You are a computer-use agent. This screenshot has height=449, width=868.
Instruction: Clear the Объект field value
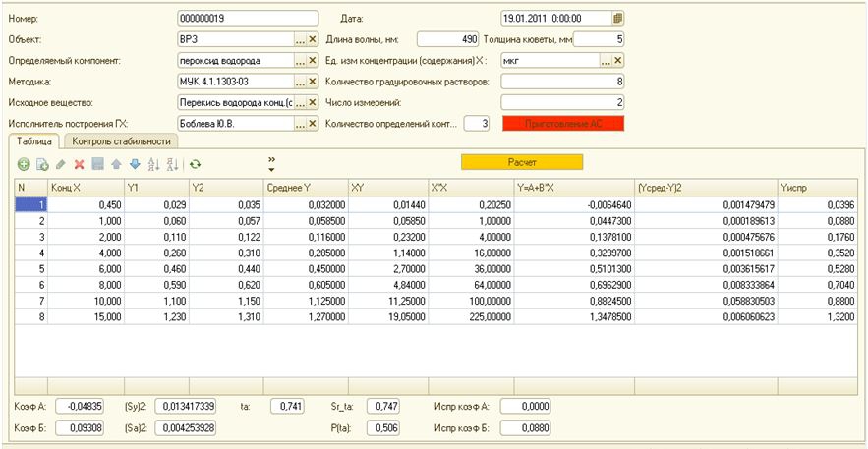313,40
